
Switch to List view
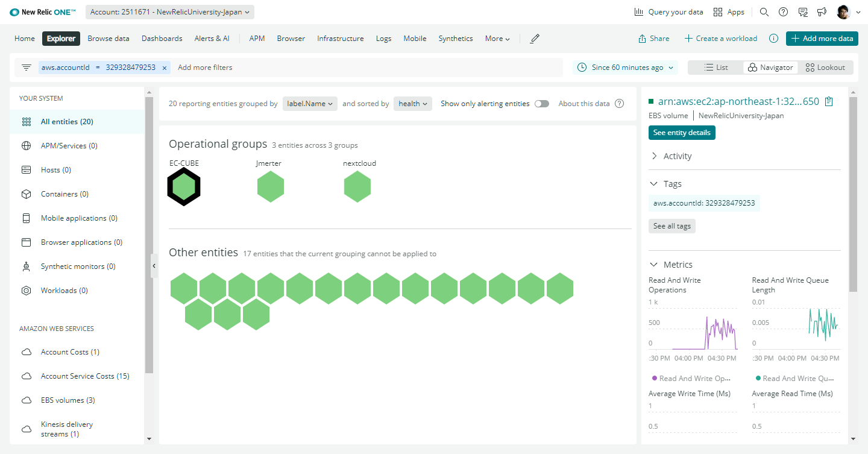(x=716, y=68)
